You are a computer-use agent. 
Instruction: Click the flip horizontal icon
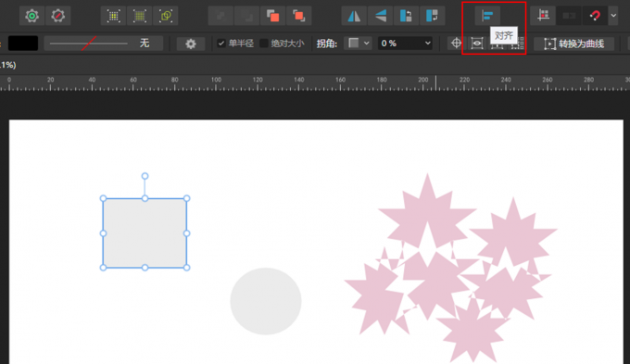(354, 16)
